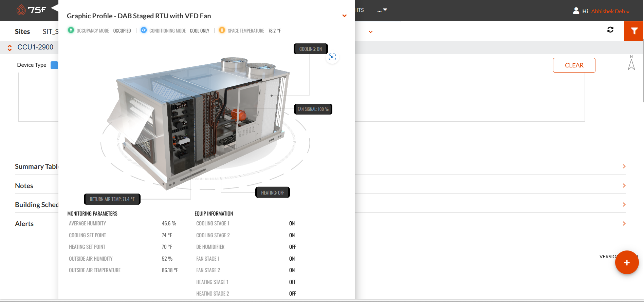The height and width of the screenshot is (302, 644).
Task: Open the more options ellipsis menu
Action: [x=382, y=10]
